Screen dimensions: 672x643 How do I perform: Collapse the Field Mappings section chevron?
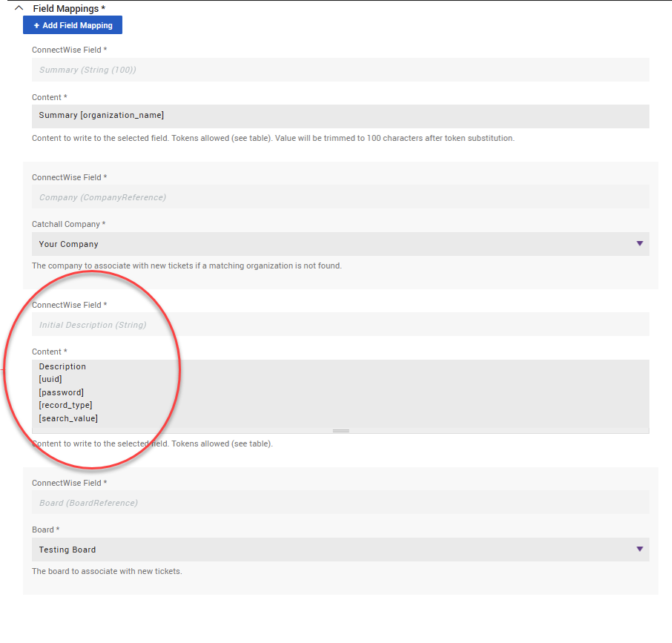pos(19,8)
